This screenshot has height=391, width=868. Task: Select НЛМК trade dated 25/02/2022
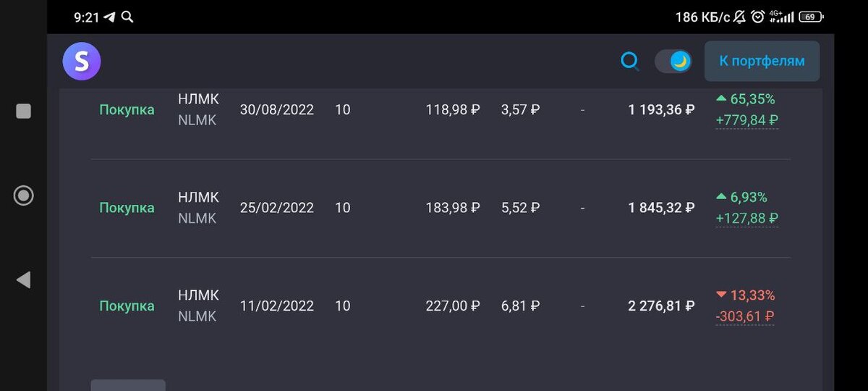coord(441,208)
